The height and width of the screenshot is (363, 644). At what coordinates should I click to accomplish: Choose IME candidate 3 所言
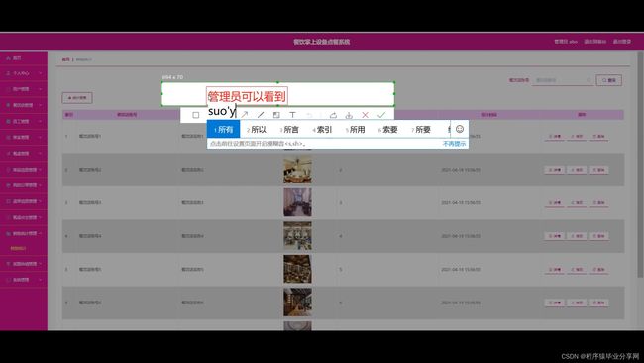point(289,130)
